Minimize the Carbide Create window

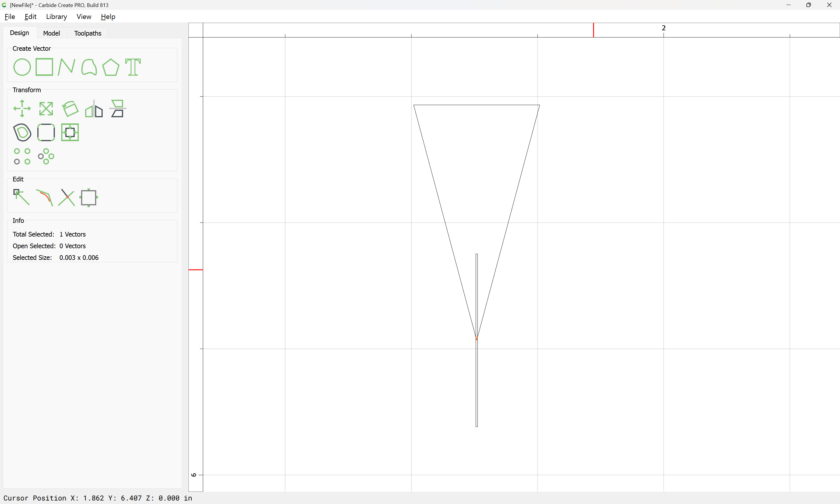788,5
